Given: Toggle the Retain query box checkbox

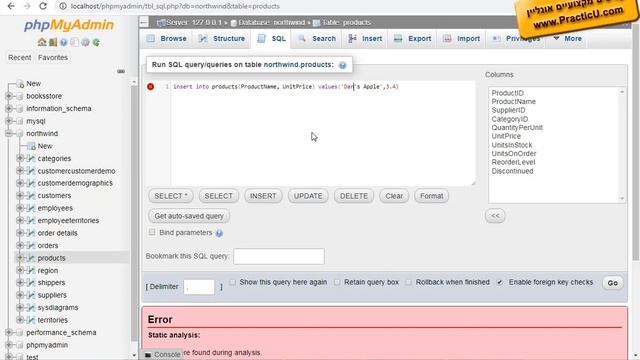Looking at the screenshot, I should tap(337, 282).
